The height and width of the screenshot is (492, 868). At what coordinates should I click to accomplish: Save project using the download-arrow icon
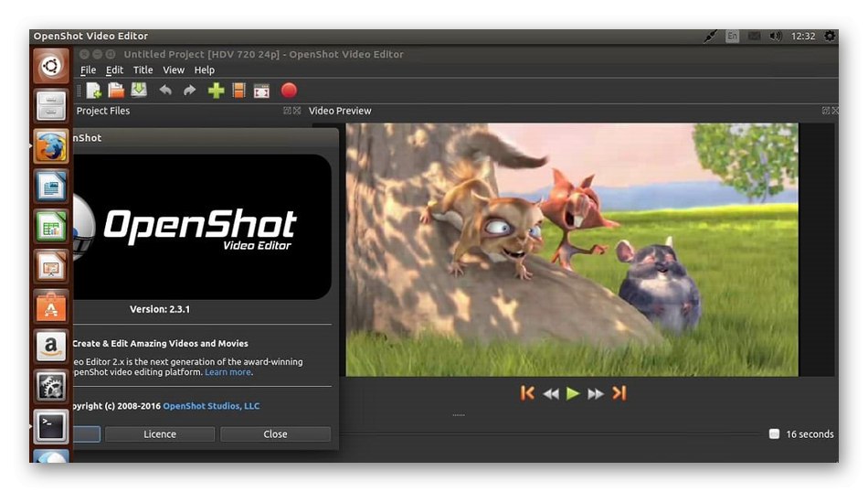[x=138, y=91]
